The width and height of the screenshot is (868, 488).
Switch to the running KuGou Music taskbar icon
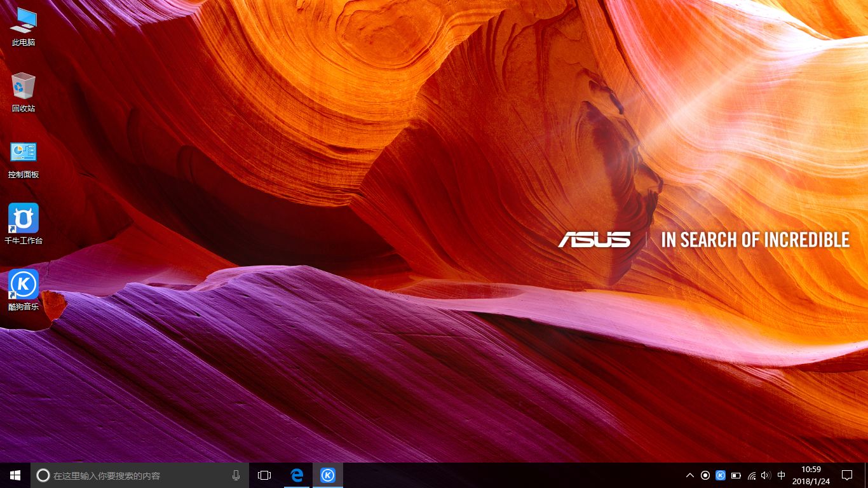coord(328,475)
